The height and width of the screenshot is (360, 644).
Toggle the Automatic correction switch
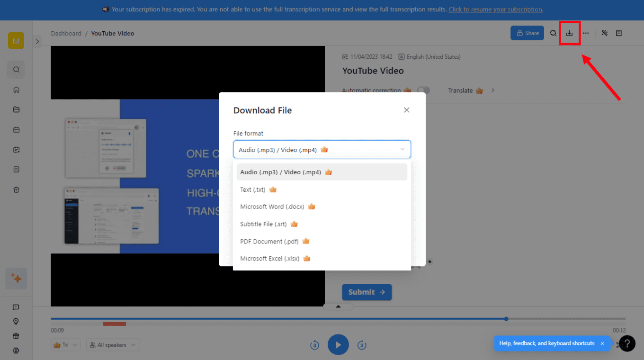click(423, 90)
